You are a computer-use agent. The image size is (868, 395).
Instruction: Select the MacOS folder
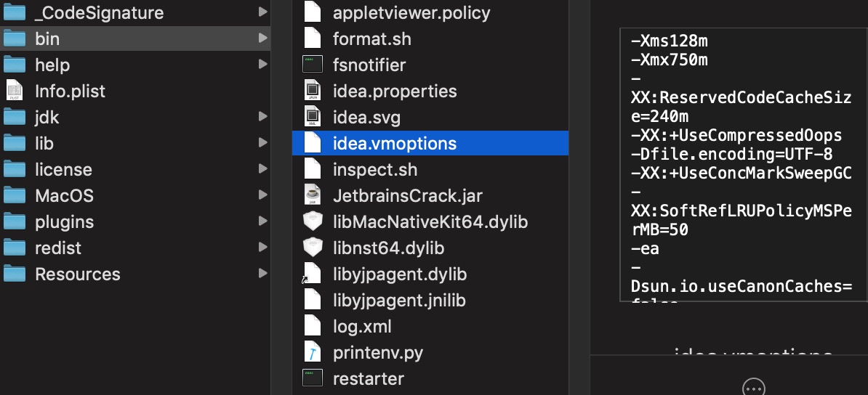pos(135,195)
